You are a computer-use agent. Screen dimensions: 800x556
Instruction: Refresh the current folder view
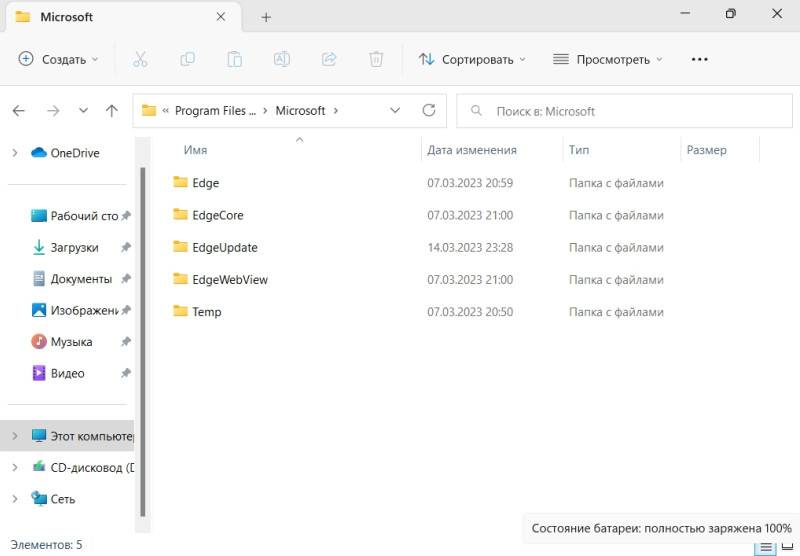tap(429, 111)
